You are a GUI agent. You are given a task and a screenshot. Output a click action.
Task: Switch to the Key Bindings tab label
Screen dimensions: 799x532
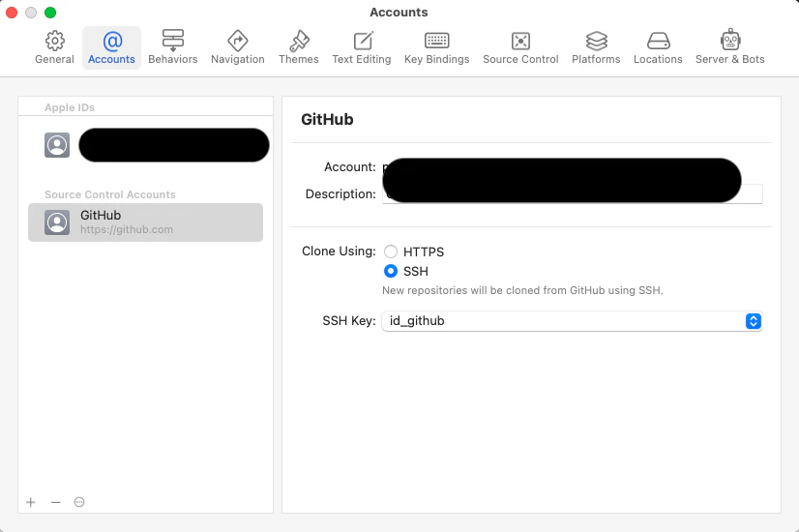436,59
